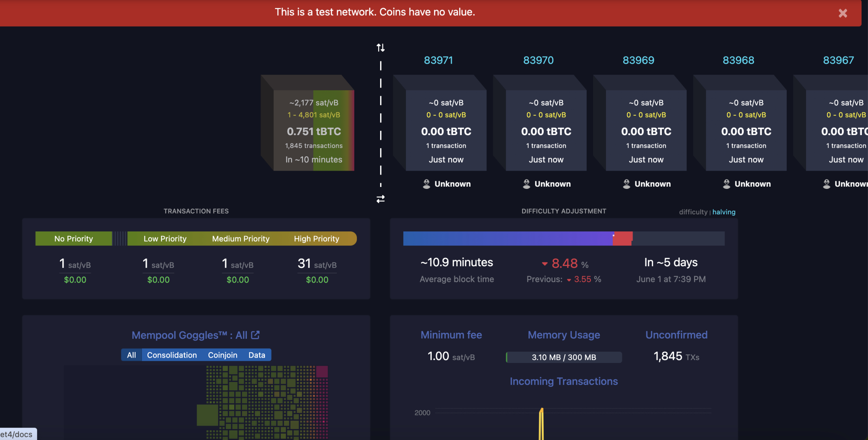Click the ~10.9 minutes average block time

point(457,262)
